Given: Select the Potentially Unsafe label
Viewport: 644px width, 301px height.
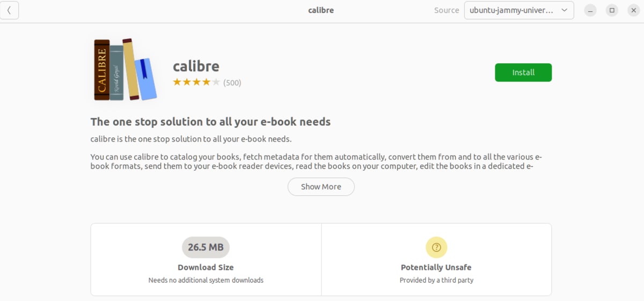Looking at the screenshot, I should 436,267.
